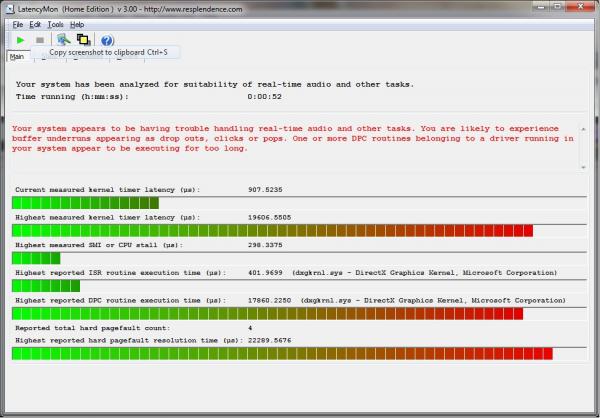
Task: Click the highest measured kernel timer latency bar
Action: (272, 231)
